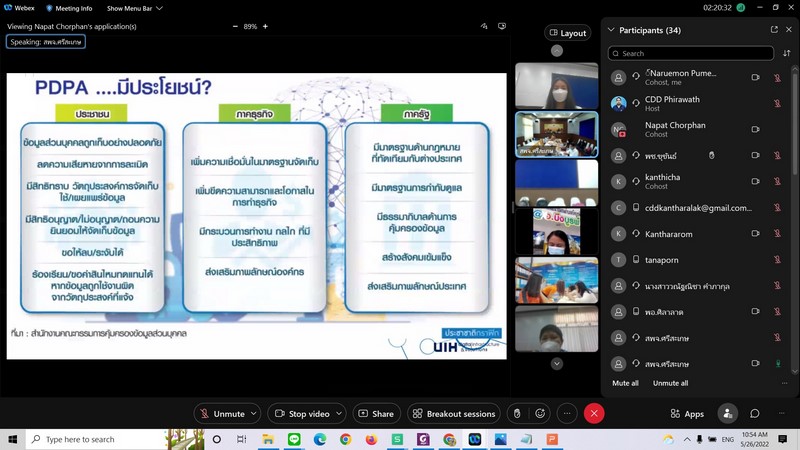Viewport: 800px width, 450px height.
Task: Zoom in the shared view with plus
Action: (x=265, y=27)
